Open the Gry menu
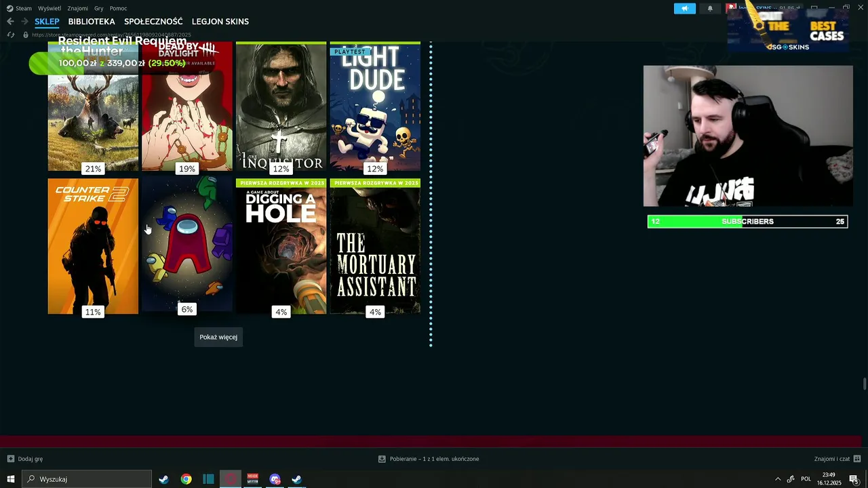 tap(99, 8)
